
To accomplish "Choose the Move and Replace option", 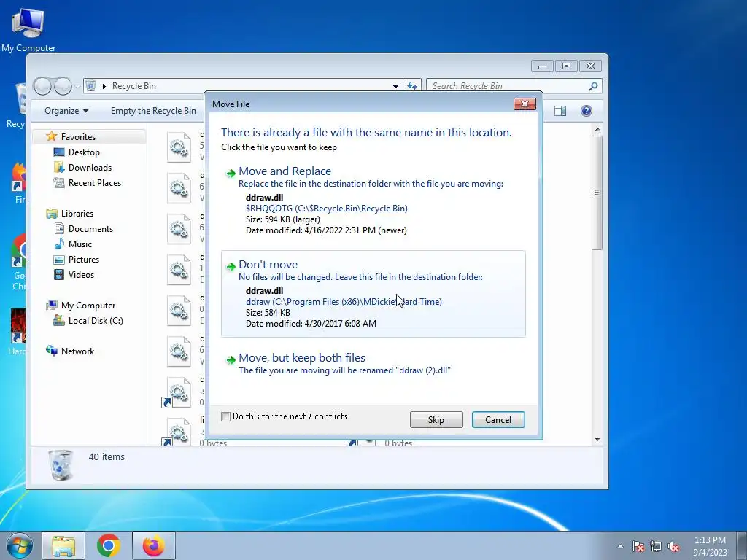I will click(x=373, y=201).
